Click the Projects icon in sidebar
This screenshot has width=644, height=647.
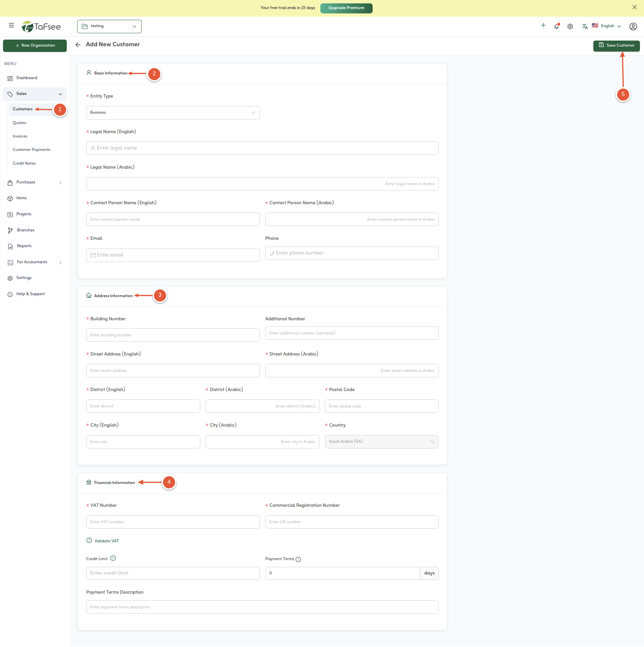(10, 214)
